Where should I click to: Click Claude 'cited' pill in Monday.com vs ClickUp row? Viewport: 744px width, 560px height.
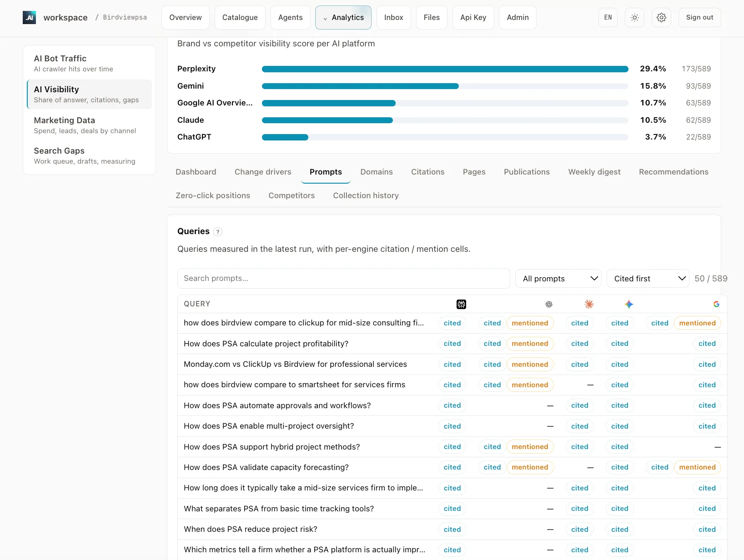coord(579,365)
